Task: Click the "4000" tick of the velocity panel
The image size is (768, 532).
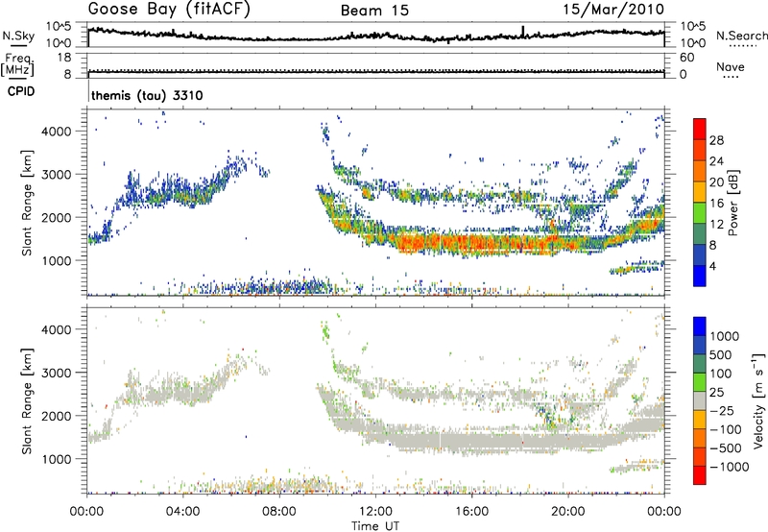Action: [x=57, y=329]
